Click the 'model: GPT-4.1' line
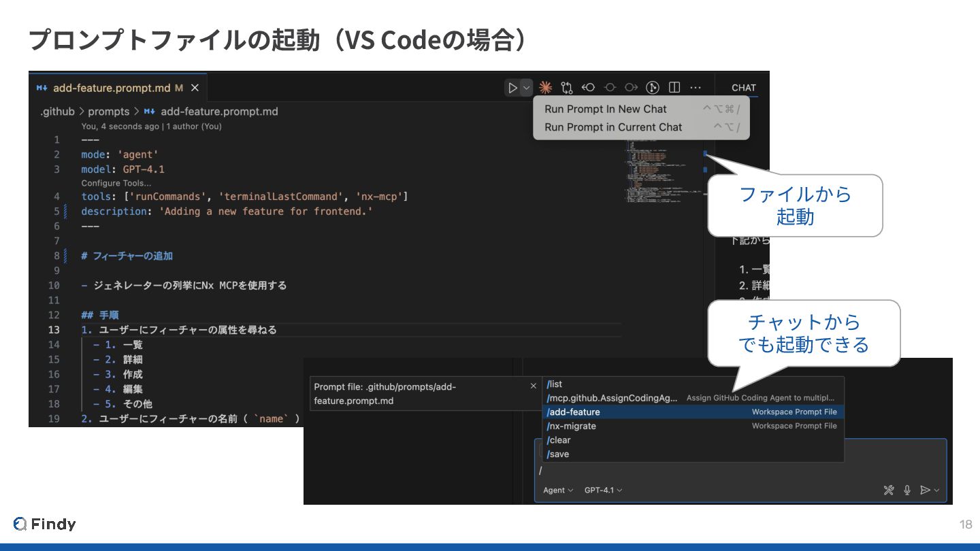This screenshot has height=551, width=980. [122, 169]
